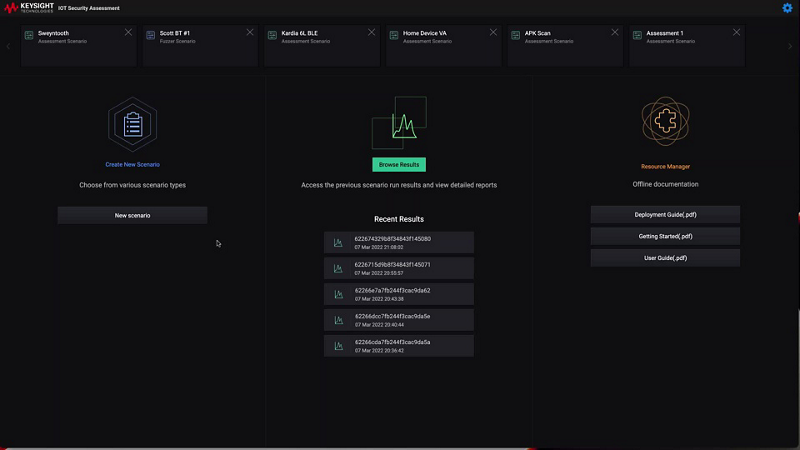Image resolution: width=800 pixels, height=450 pixels.
Task: Click the Resource Manager link
Action: tap(665, 166)
